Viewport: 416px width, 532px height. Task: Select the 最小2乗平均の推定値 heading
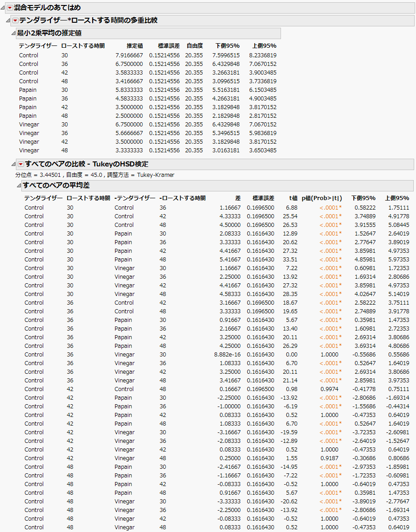tap(49, 33)
